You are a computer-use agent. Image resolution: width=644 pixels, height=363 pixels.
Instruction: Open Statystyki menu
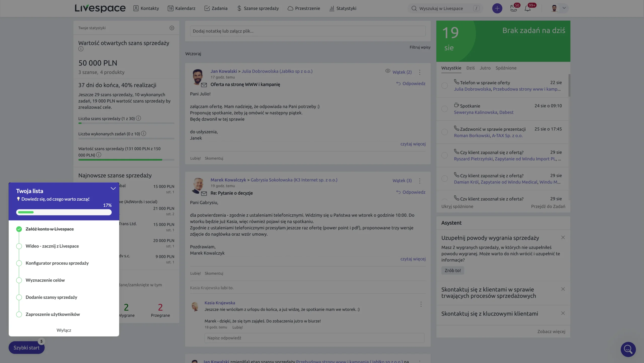click(x=343, y=8)
